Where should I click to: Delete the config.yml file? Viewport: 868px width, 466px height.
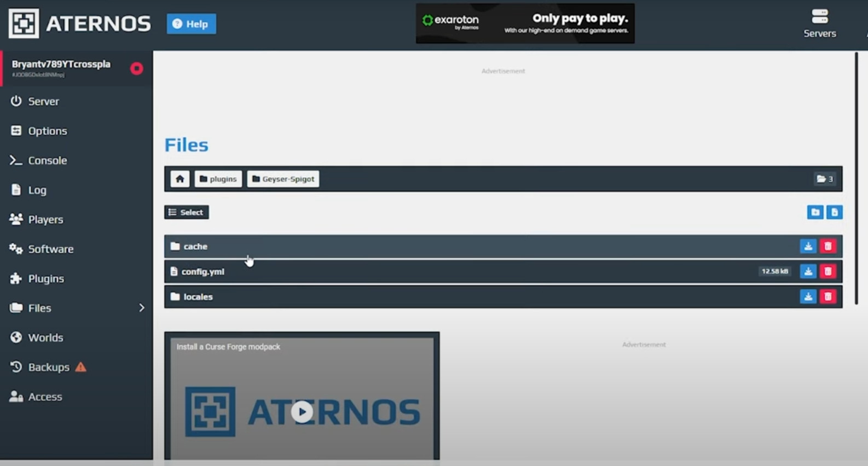pyautogui.click(x=828, y=271)
